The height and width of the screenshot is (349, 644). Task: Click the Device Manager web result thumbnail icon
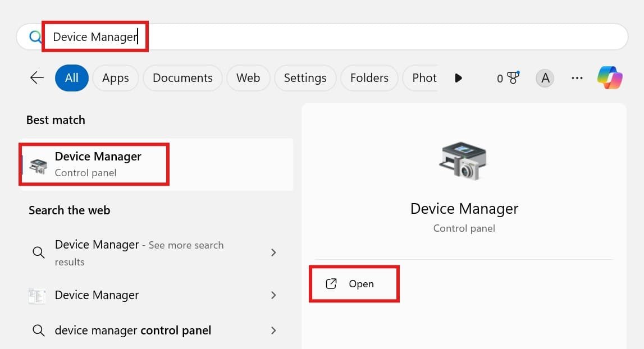tap(37, 296)
